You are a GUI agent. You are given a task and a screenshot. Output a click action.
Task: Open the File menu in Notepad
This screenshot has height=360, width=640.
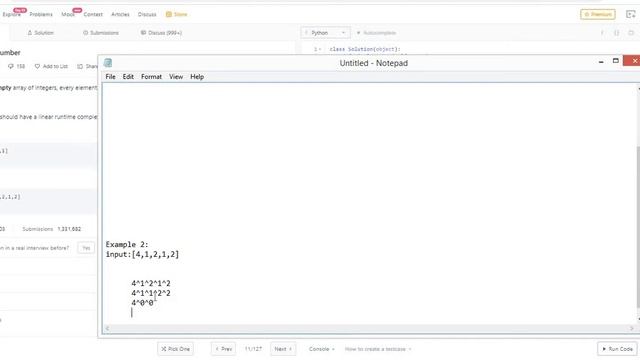tap(110, 77)
